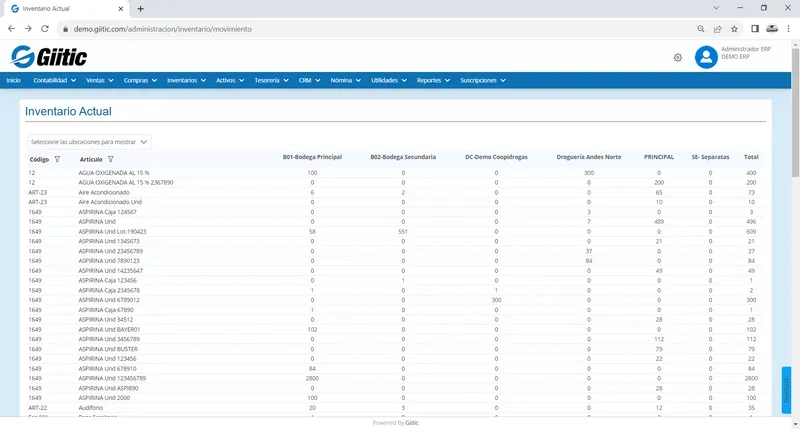This screenshot has width=800, height=429.
Task: Click the user avatar icon
Action: point(706,57)
